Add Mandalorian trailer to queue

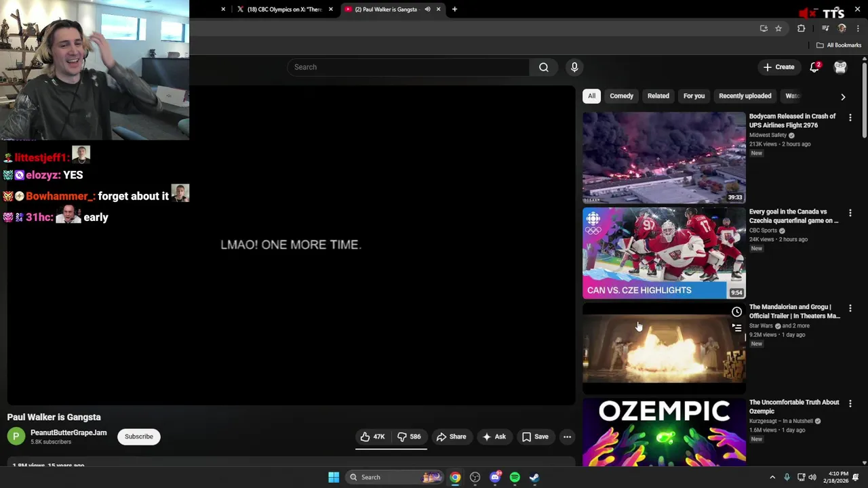(736, 328)
